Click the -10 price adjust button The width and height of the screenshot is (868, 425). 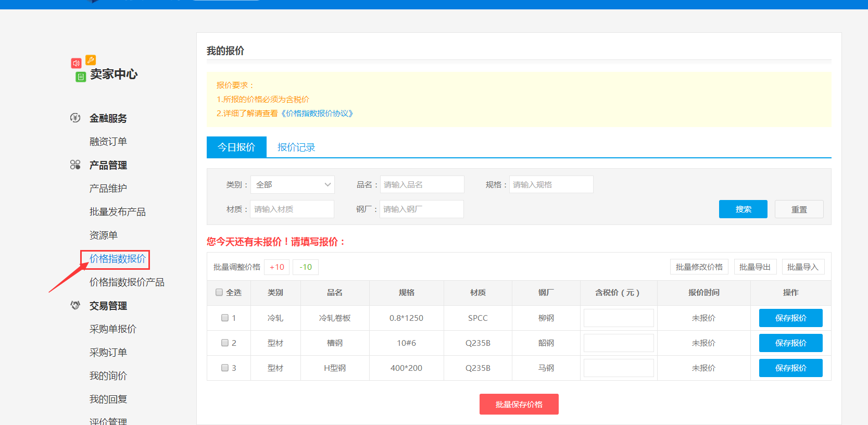click(306, 267)
